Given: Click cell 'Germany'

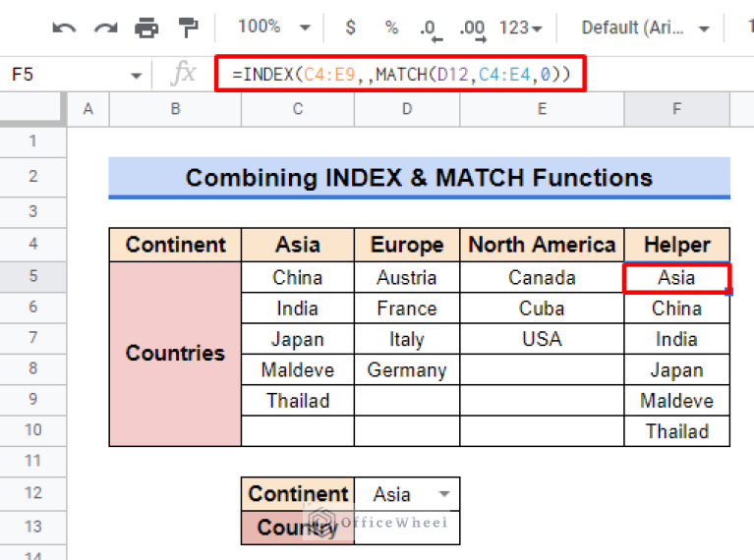Looking at the screenshot, I should 407,369.
